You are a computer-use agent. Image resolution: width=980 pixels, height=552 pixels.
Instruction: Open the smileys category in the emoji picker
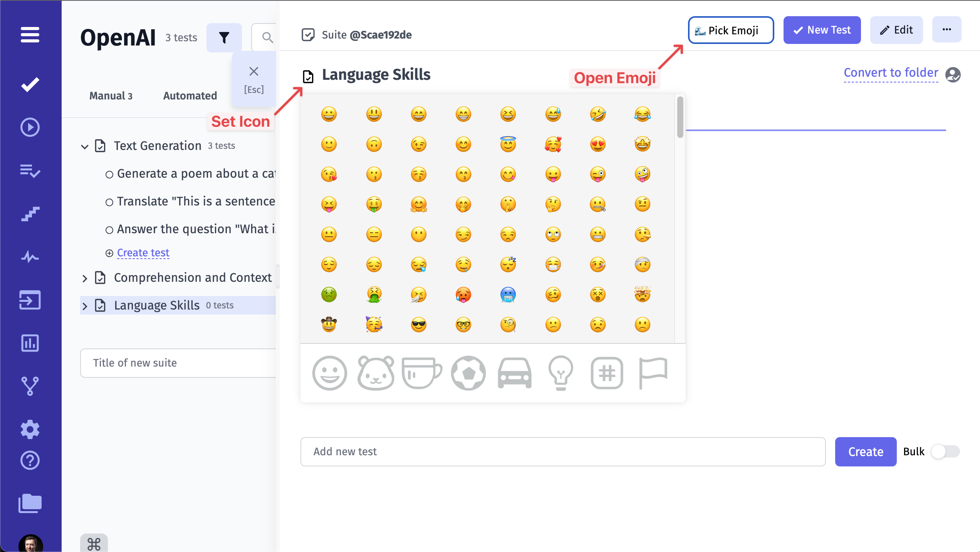[329, 373]
